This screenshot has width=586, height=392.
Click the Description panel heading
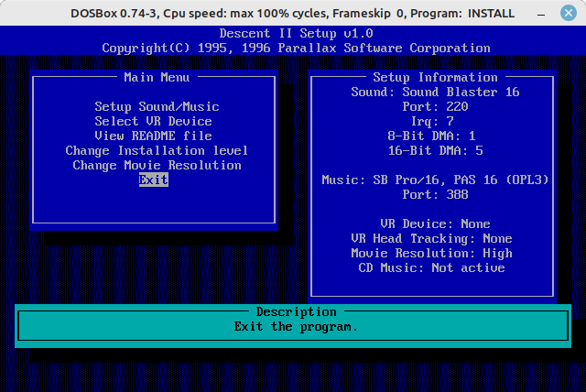click(297, 312)
